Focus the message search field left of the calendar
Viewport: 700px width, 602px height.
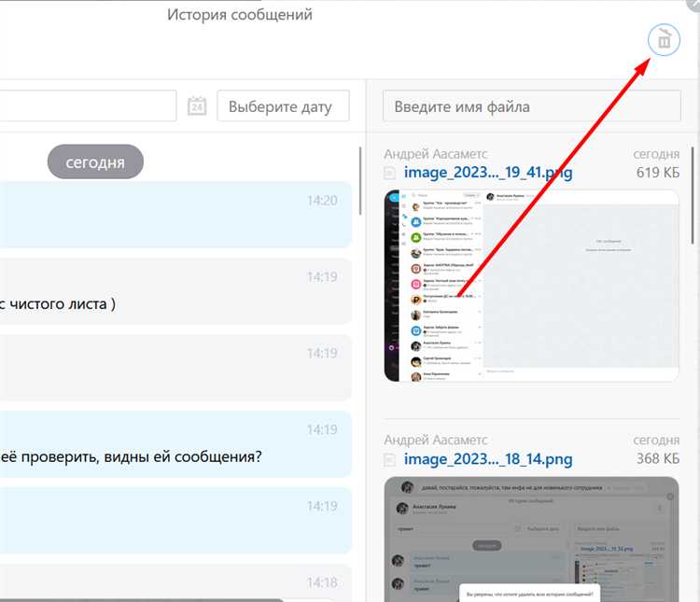pos(88,106)
